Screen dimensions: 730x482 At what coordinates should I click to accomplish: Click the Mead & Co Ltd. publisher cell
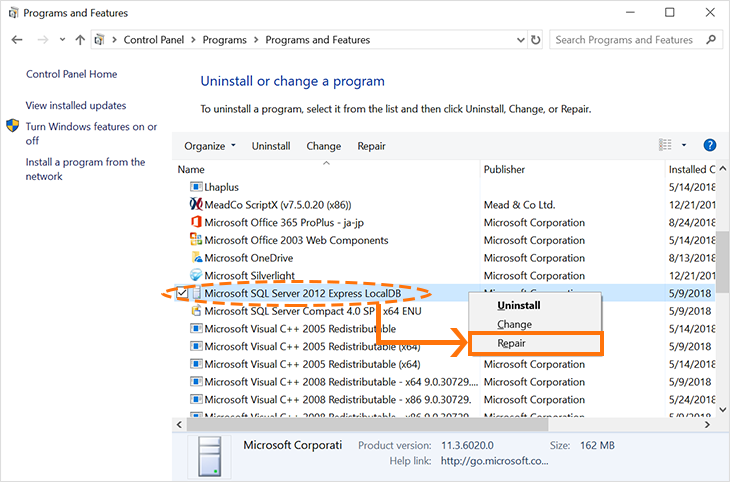coord(520,205)
